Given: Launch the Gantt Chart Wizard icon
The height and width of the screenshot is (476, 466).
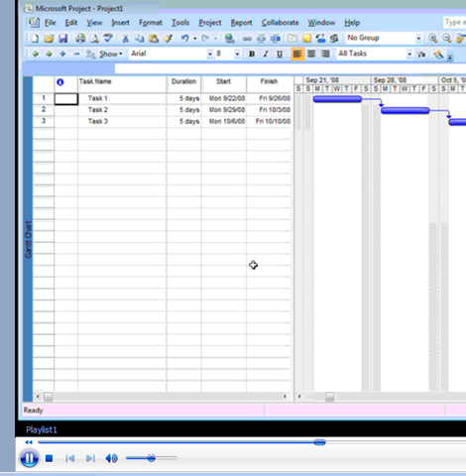Looking at the screenshot, I should coord(438,54).
